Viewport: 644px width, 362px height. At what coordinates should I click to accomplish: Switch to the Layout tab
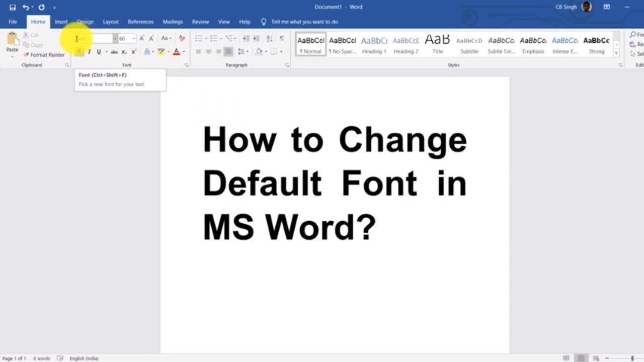point(111,22)
